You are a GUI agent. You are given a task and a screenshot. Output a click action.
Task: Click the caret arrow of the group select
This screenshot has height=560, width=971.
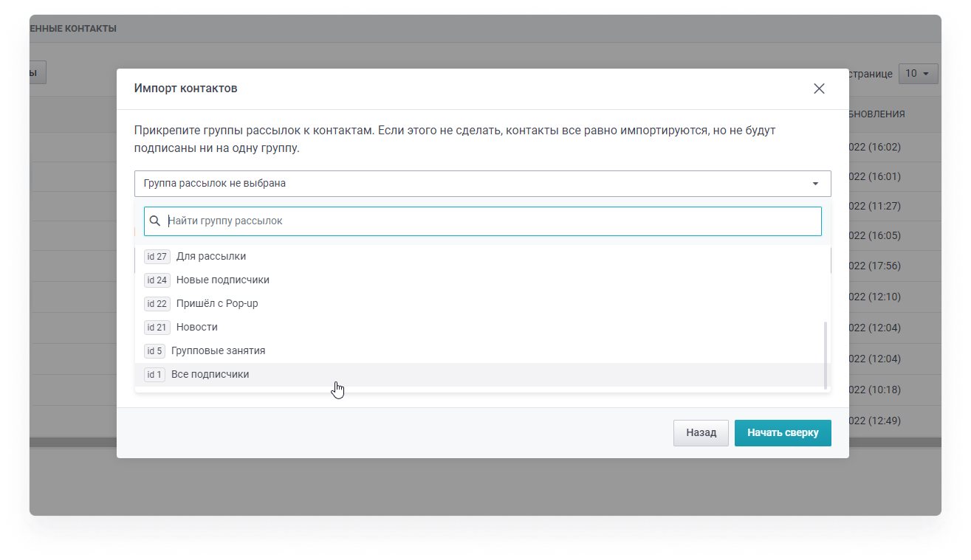coord(815,184)
